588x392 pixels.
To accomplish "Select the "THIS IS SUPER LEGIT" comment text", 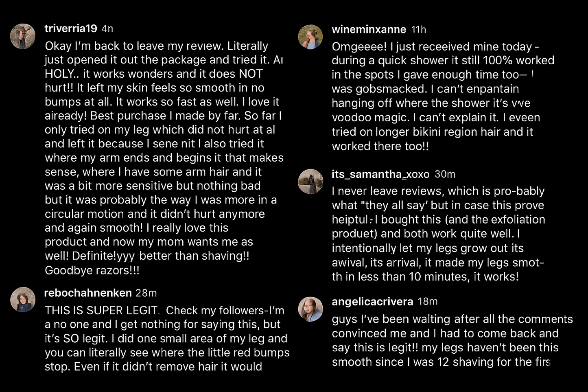I will click(167, 338).
